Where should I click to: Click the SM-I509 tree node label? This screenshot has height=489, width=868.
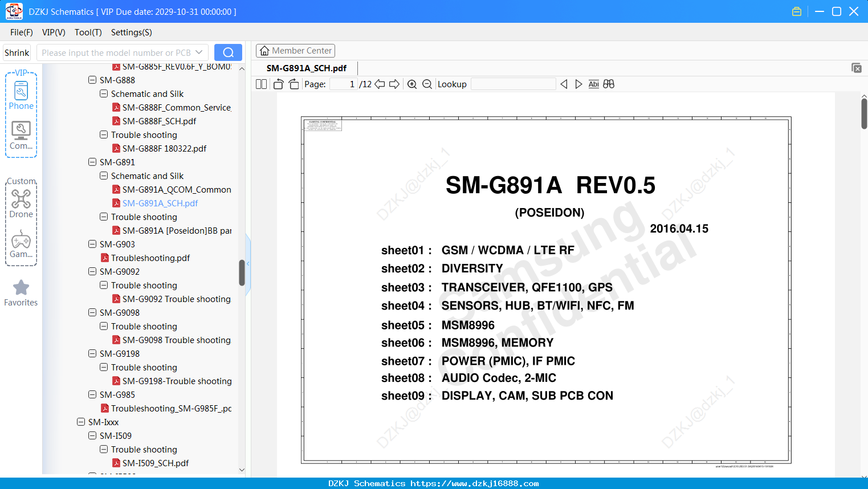pos(116,435)
